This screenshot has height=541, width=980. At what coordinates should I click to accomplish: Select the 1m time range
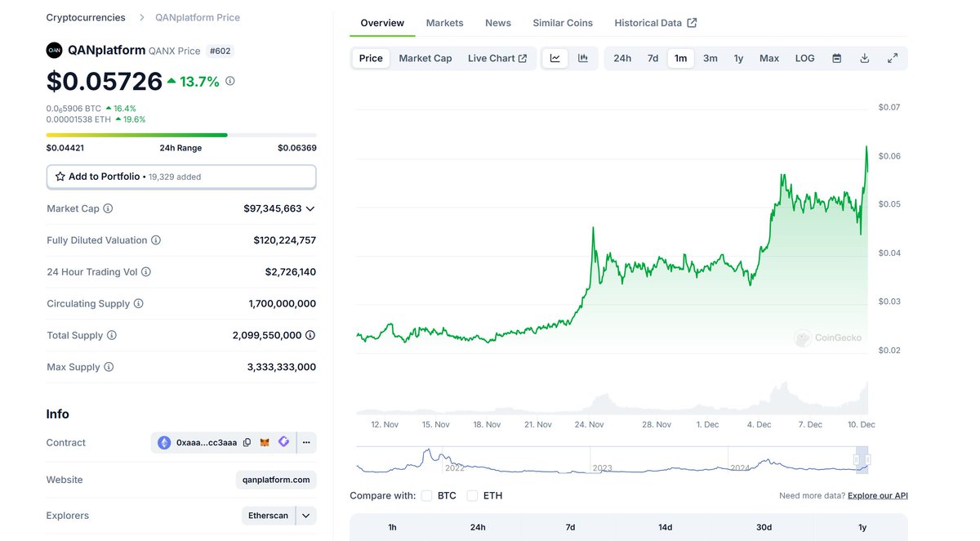(x=680, y=58)
